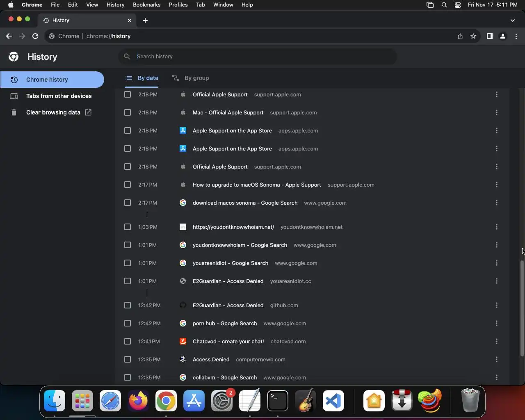Launch GarageBand from the dock
Image resolution: width=525 pixels, height=420 pixels.
pos(306,401)
